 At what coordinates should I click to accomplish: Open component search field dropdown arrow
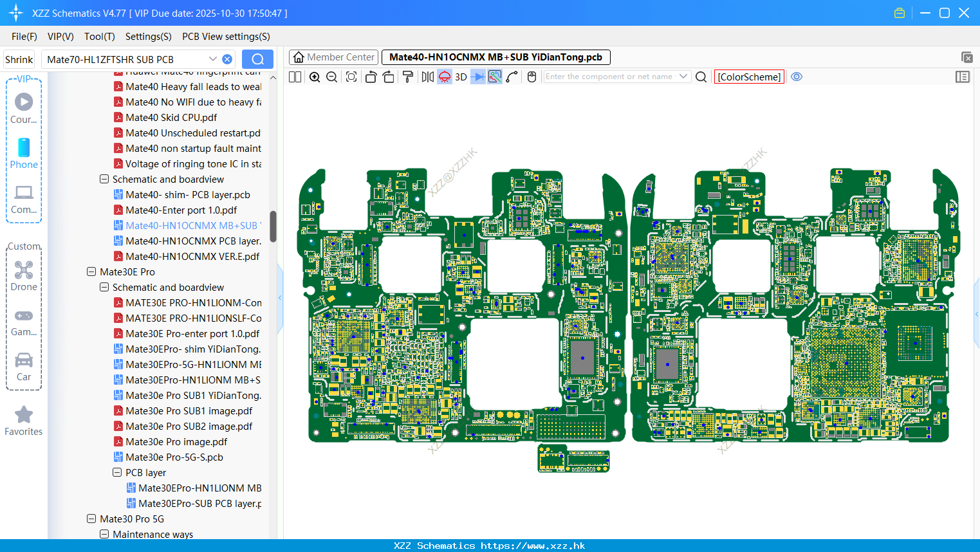683,77
